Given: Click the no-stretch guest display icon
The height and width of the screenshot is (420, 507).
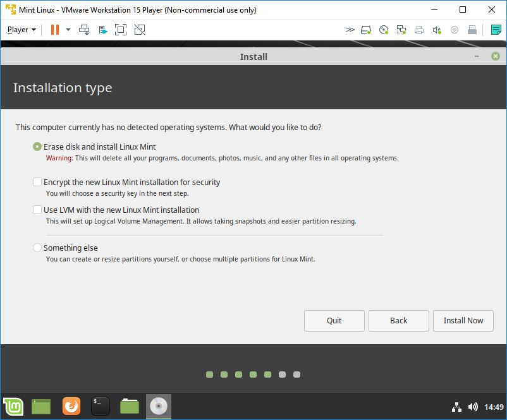Looking at the screenshot, I should [140, 30].
